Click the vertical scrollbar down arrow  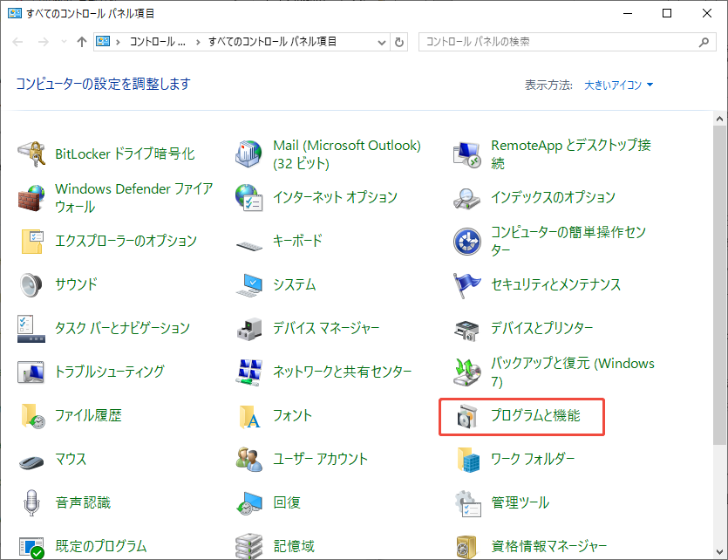tap(720, 551)
